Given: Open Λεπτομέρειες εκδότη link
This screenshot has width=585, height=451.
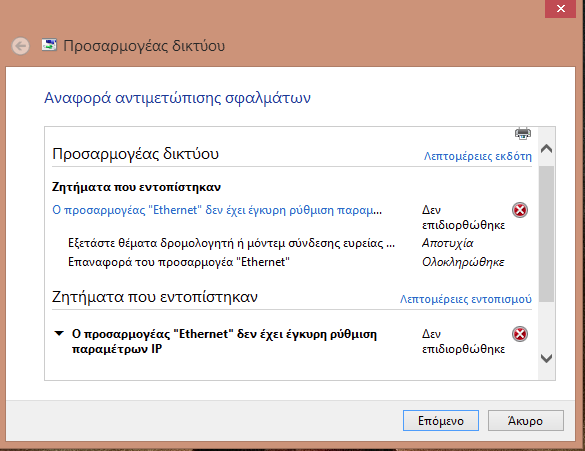Looking at the screenshot, I should [x=478, y=156].
